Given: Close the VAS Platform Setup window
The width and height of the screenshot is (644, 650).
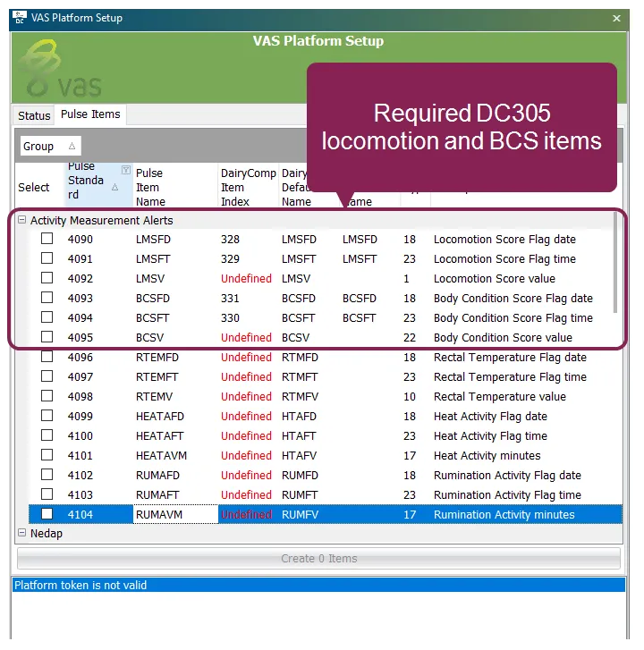Looking at the screenshot, I should coord(616,18).
